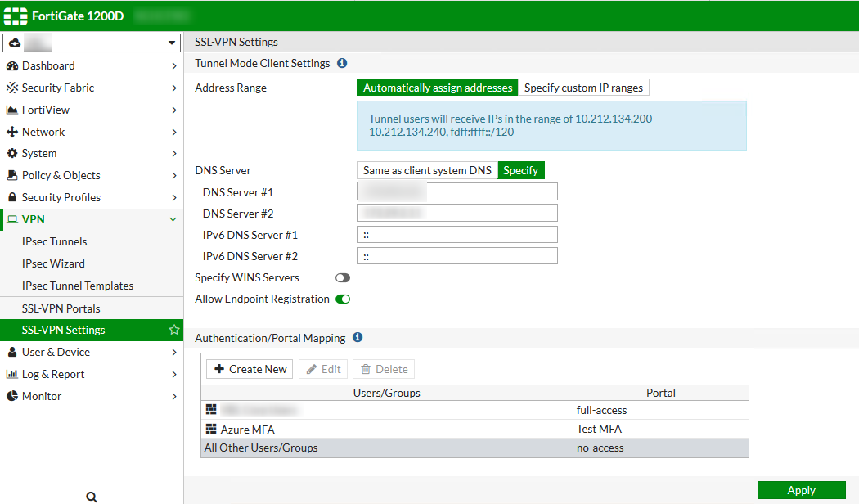Open IPsec Tunnels page
Viewport: 859px width, 504px height.
coord(92,241)
